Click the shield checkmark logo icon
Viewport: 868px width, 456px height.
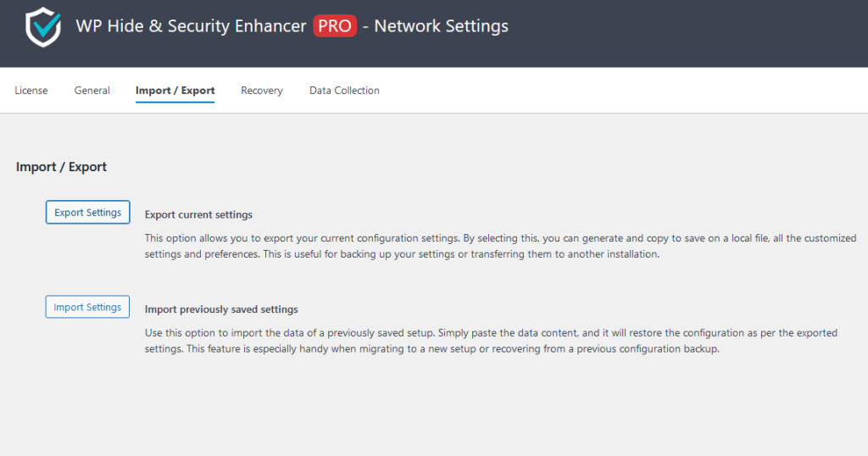click(42, 27)
